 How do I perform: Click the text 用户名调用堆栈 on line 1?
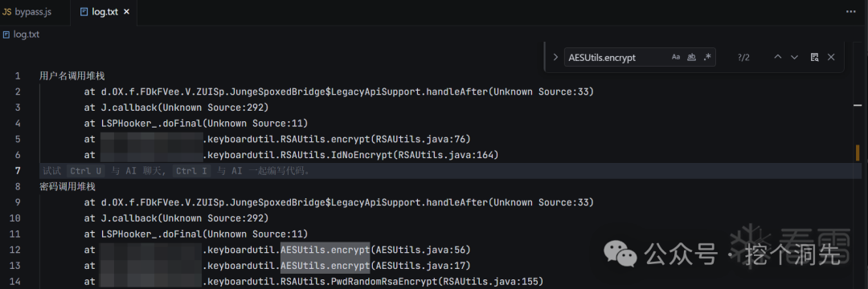[72, 75]
